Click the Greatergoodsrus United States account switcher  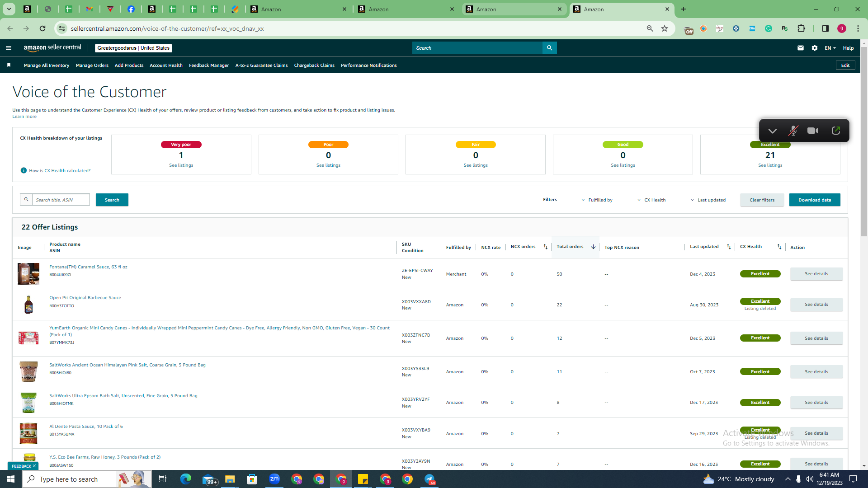[x=133, y=48]
